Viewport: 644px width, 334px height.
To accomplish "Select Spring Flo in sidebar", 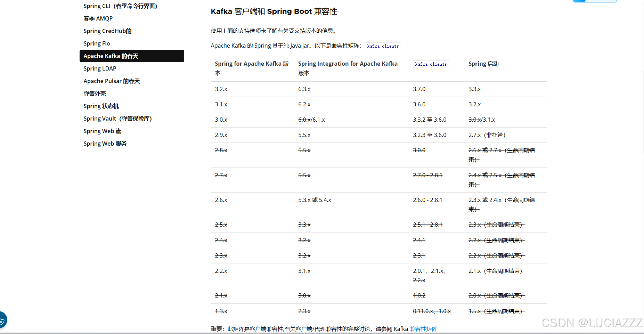I will [x=97, y=43].
